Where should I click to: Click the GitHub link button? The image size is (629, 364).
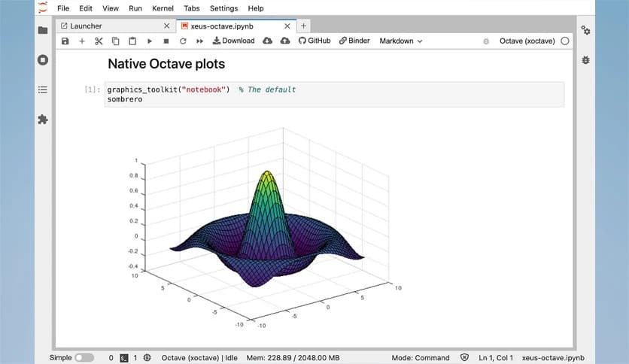(x=314, y=41)
